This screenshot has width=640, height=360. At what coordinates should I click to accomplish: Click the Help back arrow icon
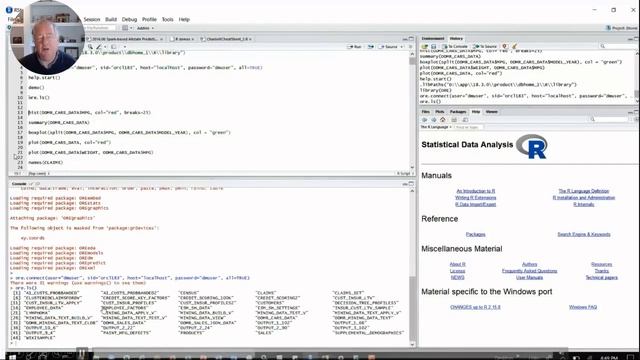424,120
